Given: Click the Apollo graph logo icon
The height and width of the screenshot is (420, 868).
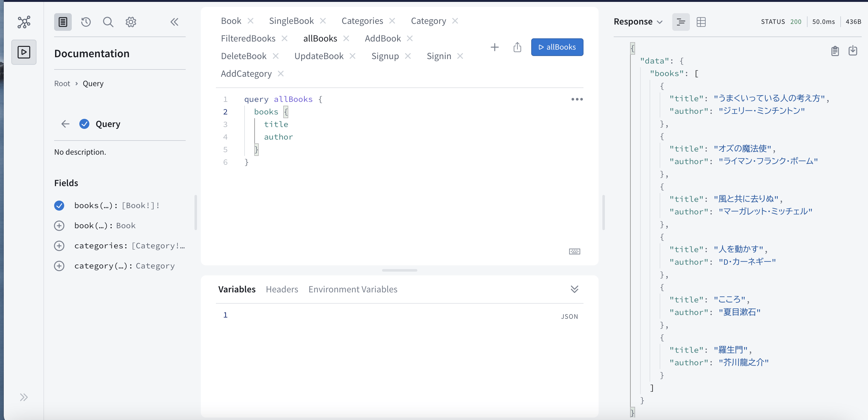Looking at the screenshot, I should tap(24, 22).
